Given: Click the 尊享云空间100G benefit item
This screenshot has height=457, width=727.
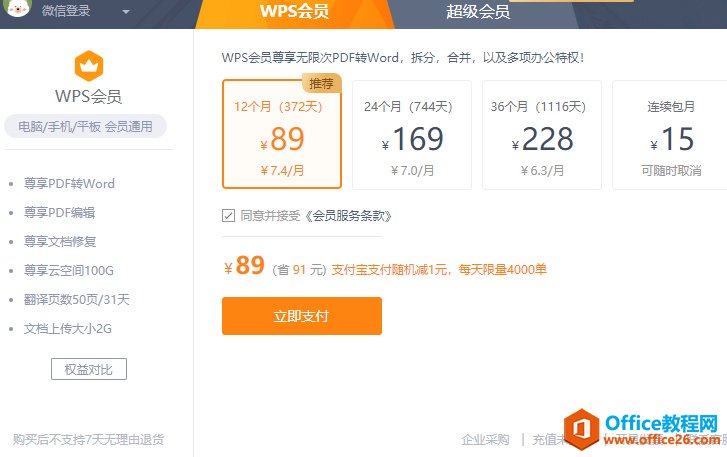Looking at the screenshot, I should coord(69,271).
